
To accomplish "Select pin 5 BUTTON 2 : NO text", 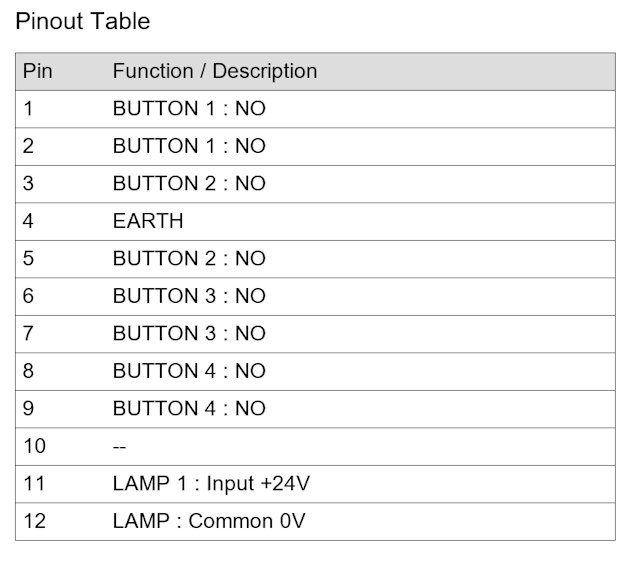I will pos(189,258).
